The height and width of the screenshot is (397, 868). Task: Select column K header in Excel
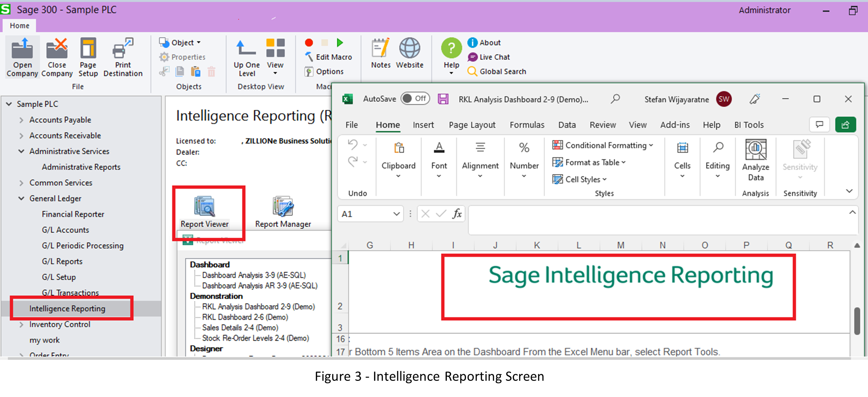click(537, 245)
